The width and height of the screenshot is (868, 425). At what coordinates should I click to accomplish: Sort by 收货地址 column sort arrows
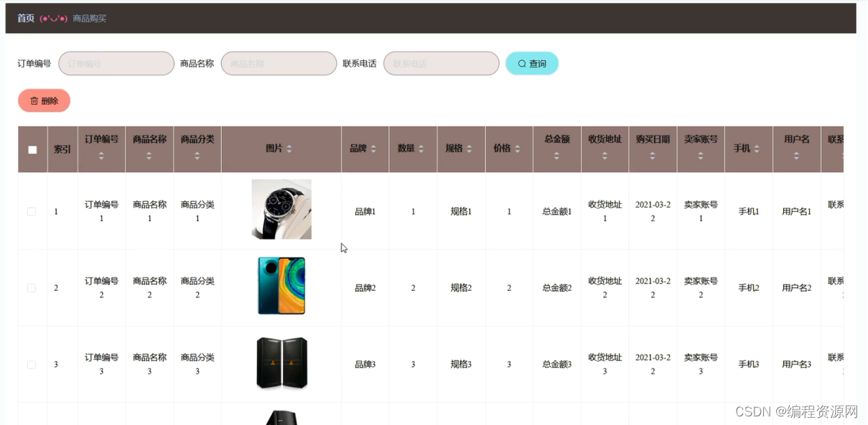point(605,155)
